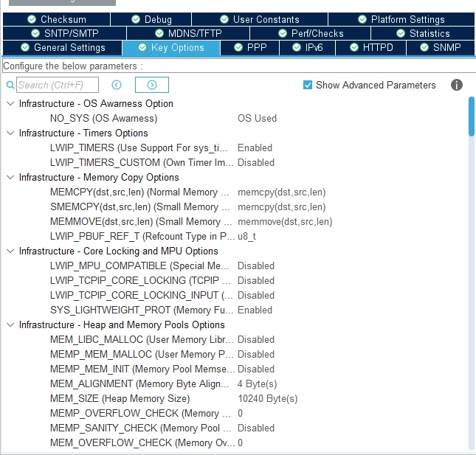Click the green check icon on Statistics tab

coord(401,33)
